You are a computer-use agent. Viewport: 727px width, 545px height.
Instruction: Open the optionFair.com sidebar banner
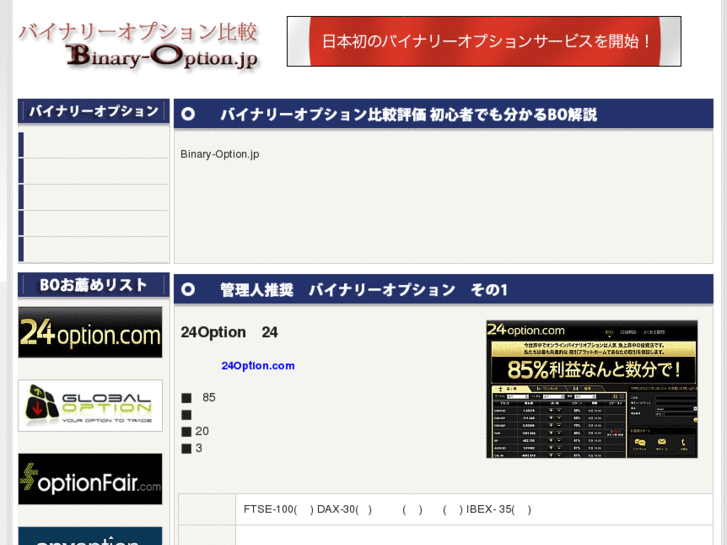[x=90, y=479]
